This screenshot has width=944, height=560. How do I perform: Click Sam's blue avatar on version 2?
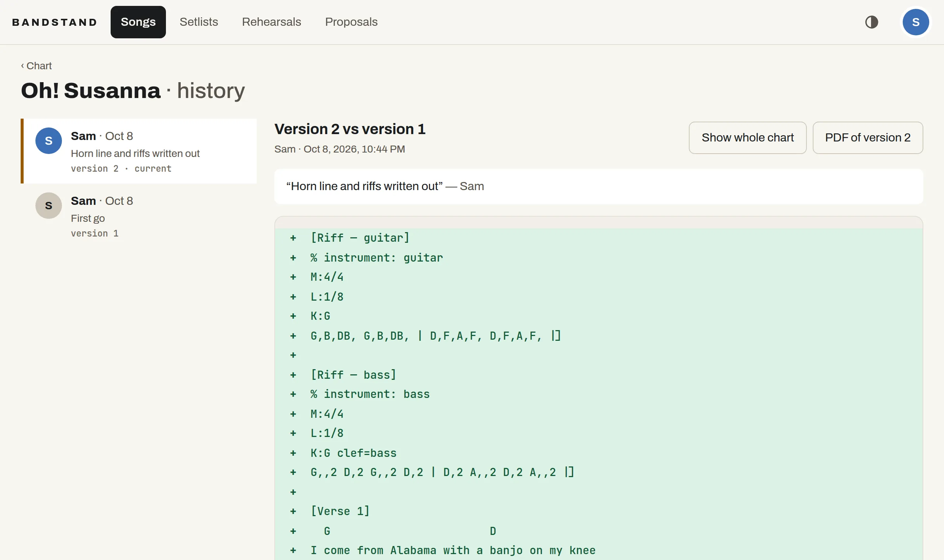click(49, 141)
